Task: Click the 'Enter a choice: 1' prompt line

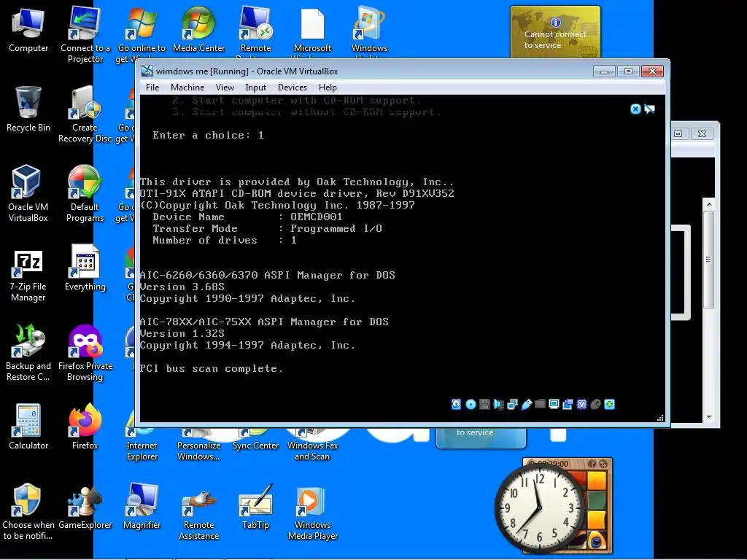Action: pos(208,135)
